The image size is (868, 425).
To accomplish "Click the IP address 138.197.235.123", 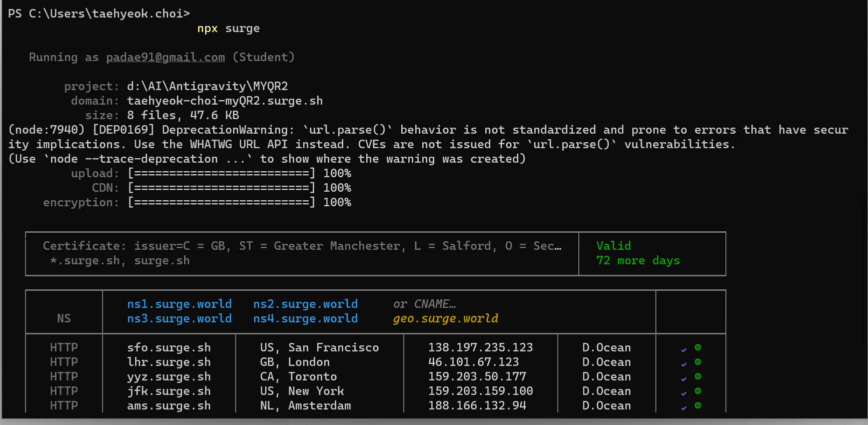I will [480, 347].
